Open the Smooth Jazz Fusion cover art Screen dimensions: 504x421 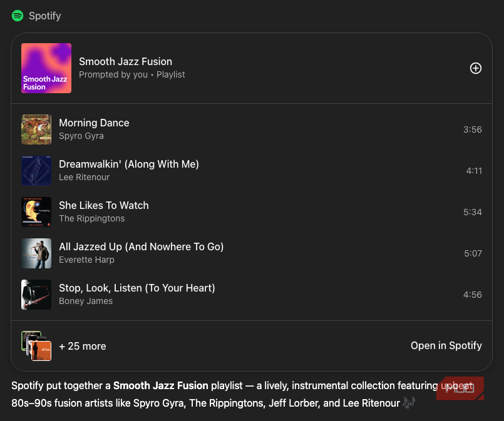click(46, 68)
